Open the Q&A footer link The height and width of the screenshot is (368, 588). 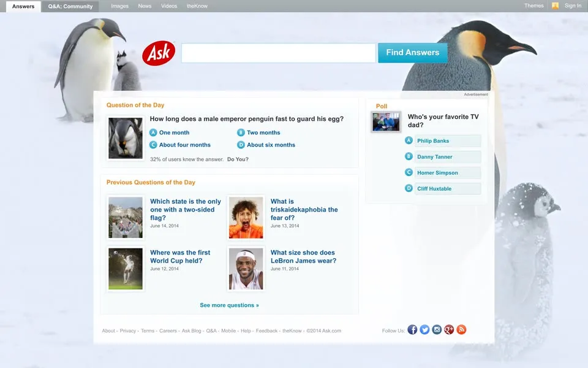pyautogui.click(x=211, y=331)
